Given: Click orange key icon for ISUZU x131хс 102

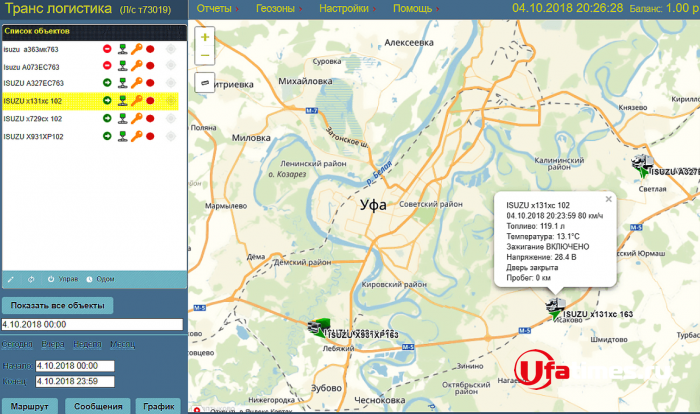Looking at the screenshot, I should pyautogui.click(x=137, y=100).
